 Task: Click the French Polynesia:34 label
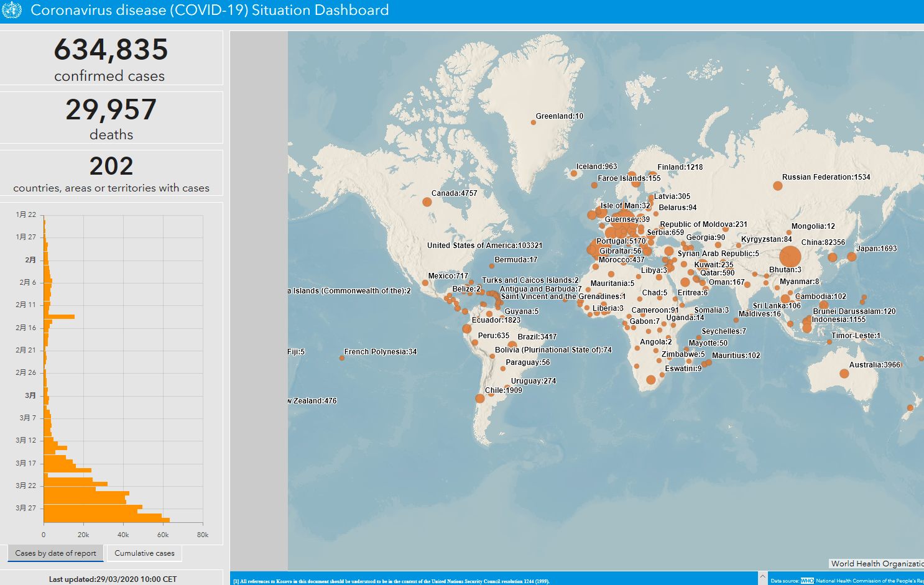pos(380,352)
